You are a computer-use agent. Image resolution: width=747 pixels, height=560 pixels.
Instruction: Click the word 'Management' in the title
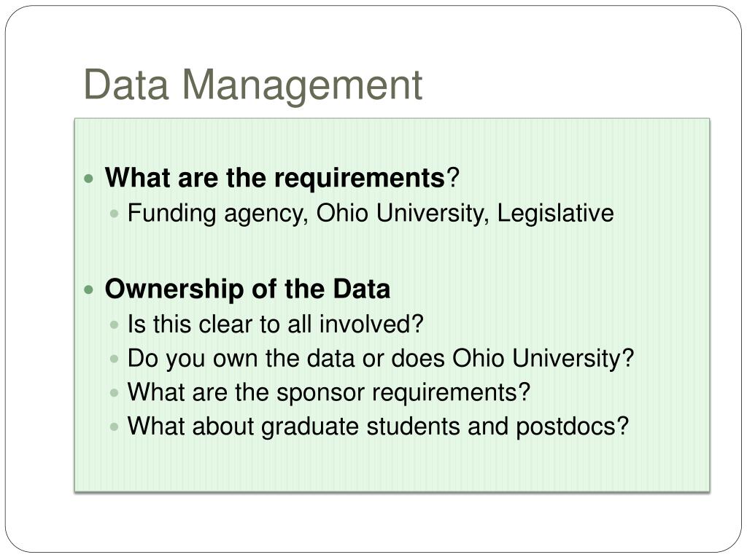pyautogui.click(x=303, y=86)
